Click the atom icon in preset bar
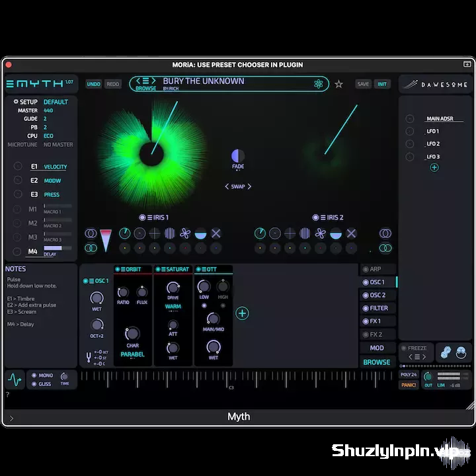 point(319,84)
